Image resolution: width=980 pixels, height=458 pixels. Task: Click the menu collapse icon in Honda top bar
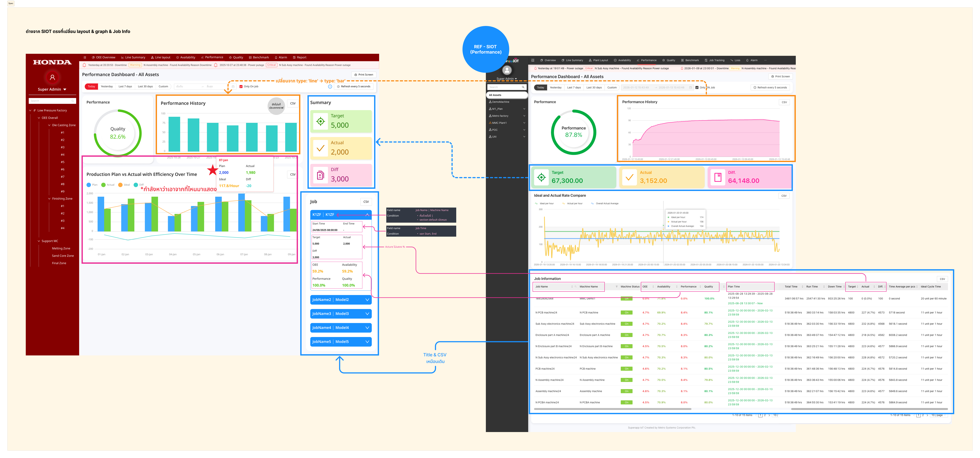tap(85, 57)
